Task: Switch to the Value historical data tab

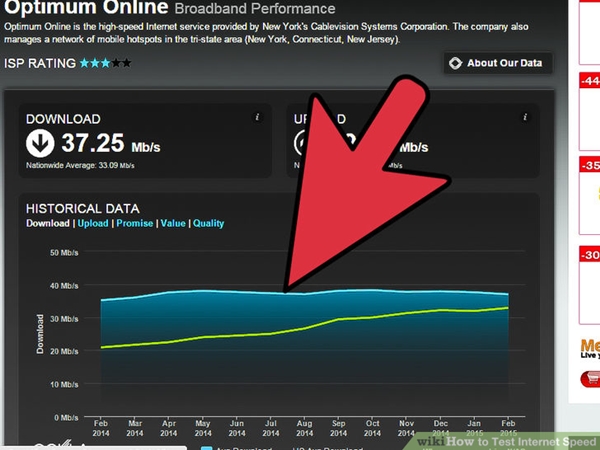Action: (173, 223)
